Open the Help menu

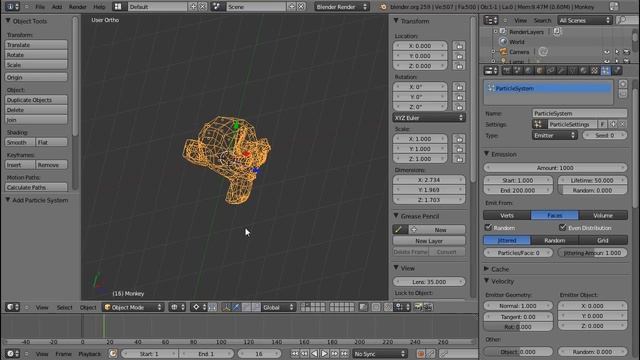[x=99, y=7]
